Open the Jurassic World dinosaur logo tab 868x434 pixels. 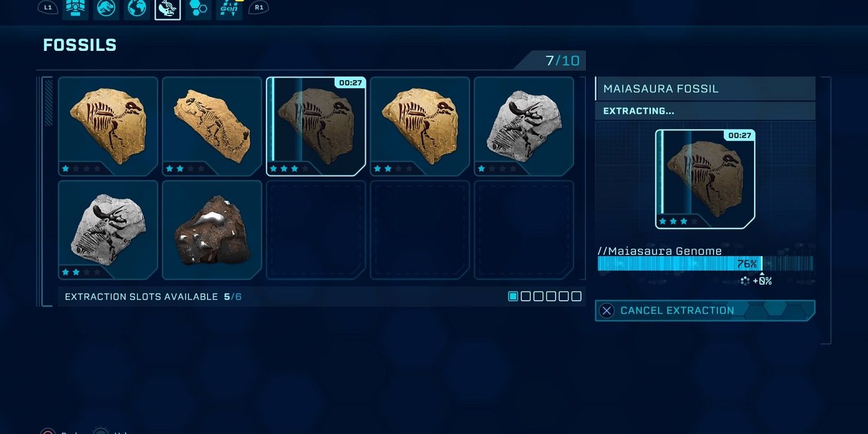point(106,9)
